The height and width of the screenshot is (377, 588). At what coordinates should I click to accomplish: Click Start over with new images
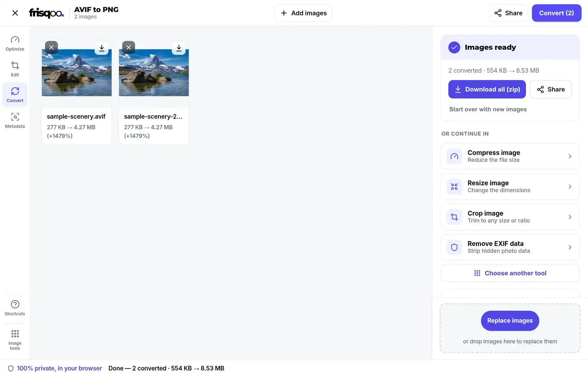tap(488, 109)
